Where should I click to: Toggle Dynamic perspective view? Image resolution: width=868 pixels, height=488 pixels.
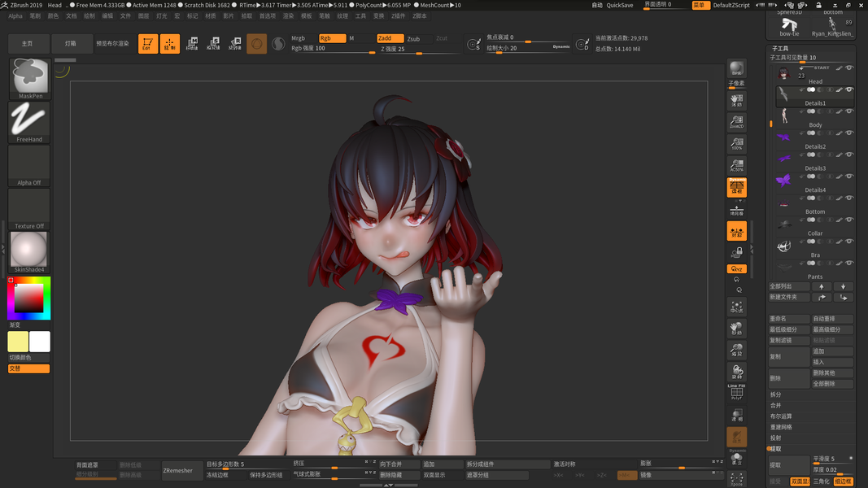(737, 187)
